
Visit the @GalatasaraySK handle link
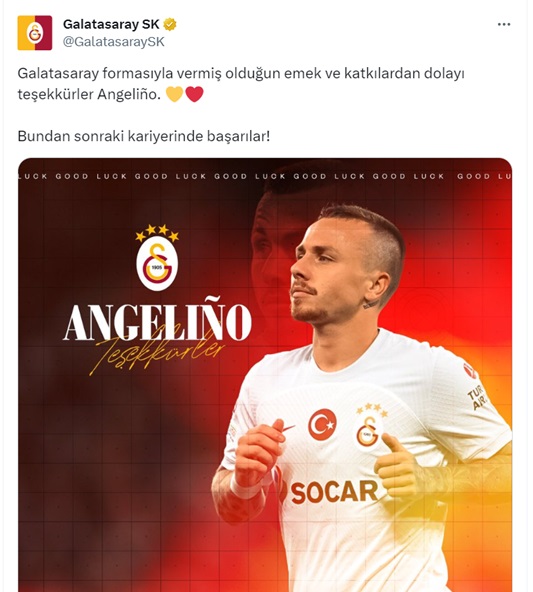pyautogui.click(x=114, y=42)
